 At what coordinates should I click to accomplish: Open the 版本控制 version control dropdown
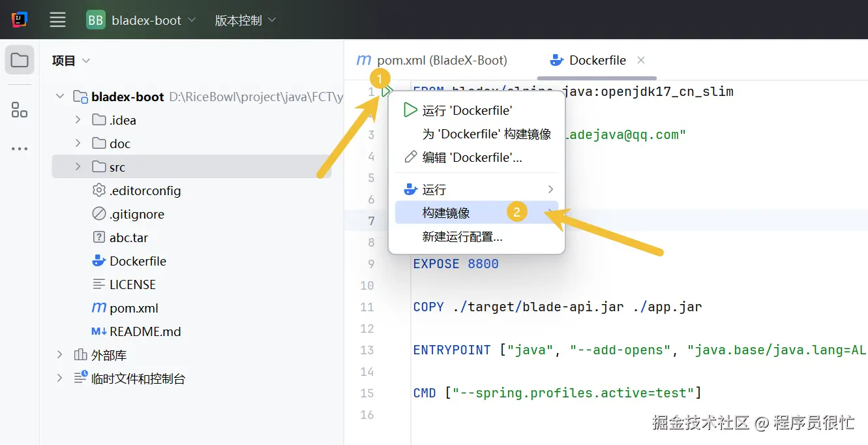[246, 20]
